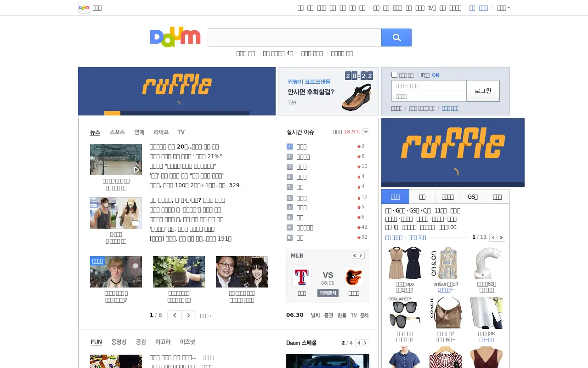Click the 전력분석 button in MLB box
Image resolution: width=588 pixels, height=368 pixels.
tap(328, 293)
